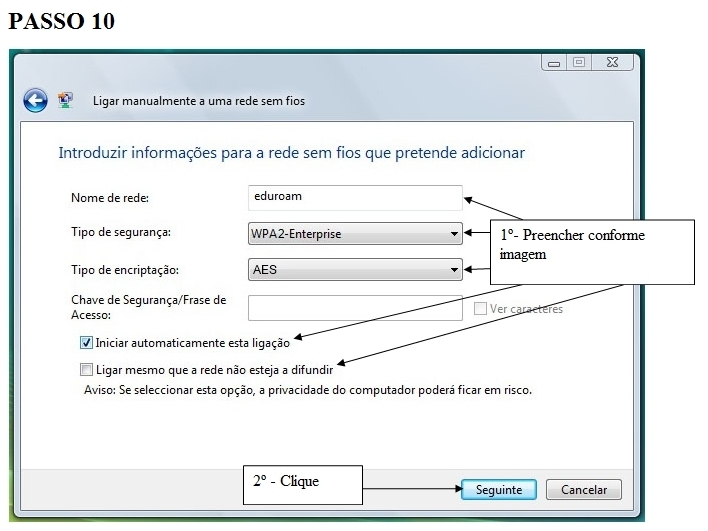Open the Tipo de encriptação AES dropdown
Image resolution: width=708 pixels, height=531 pixels.
click(355, 270)
